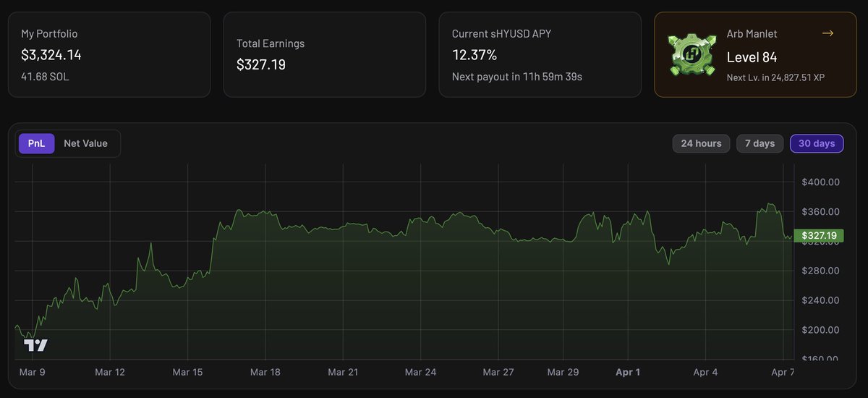Image resolution: width=868 pixels, height=398 pixels.
Task: Click the Mar 21 date on x-axis
Action: click(x=343, y=373)
